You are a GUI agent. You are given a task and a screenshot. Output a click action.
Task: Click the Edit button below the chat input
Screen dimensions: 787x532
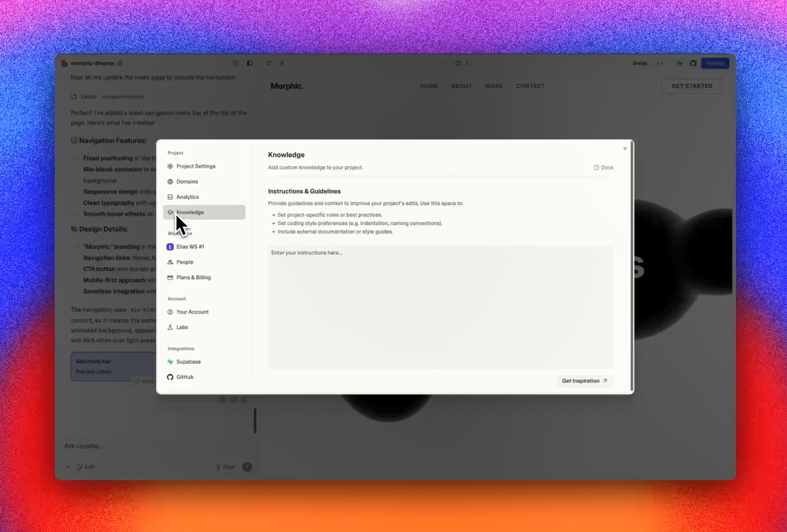(86, 467)
